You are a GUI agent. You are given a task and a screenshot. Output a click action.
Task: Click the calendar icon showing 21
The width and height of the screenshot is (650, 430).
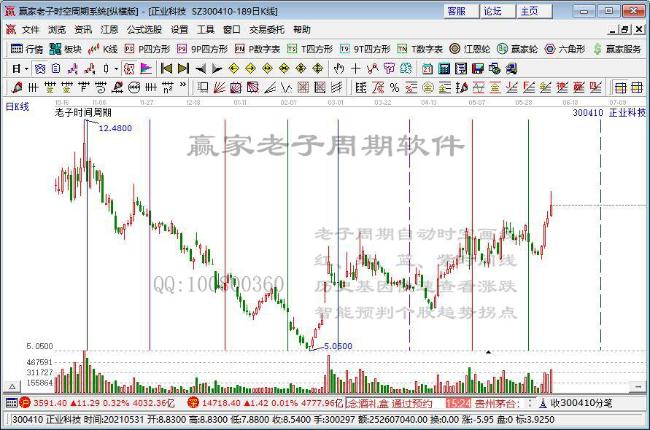[x=427, y=68]
